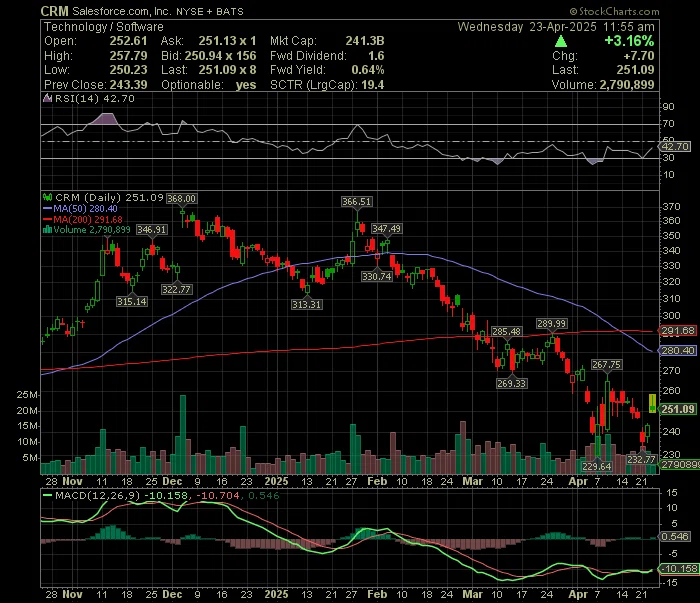Click the 366.51 peak price label
The image size is (700, 603).
pos(356,202)
